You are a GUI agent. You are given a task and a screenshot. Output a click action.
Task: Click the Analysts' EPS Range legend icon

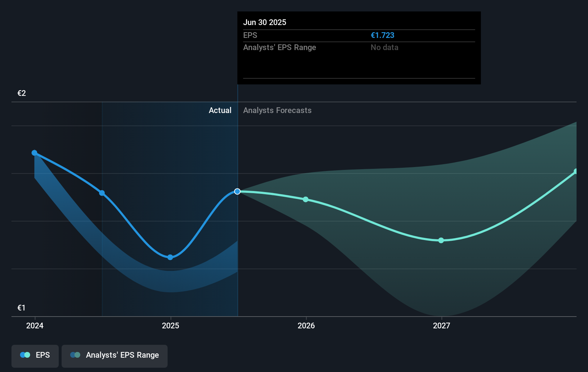75,354
